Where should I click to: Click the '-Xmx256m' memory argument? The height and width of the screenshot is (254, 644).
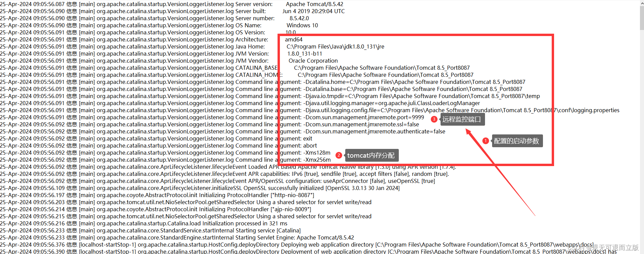[x=317, y=160]
